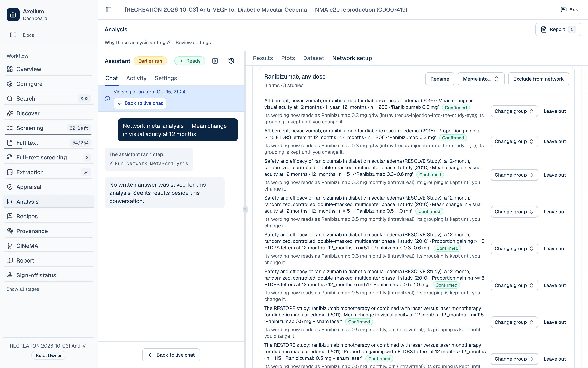Image resolution: width=588 pixels, height=368 pixels.
Task: Rename the Ranibizumab any dose group
Action: point(440,79)
